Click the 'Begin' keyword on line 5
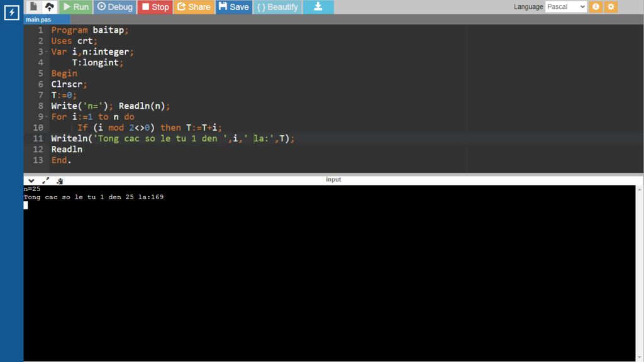The width and height of the screenshot is (644, 362). click(64, 74)
